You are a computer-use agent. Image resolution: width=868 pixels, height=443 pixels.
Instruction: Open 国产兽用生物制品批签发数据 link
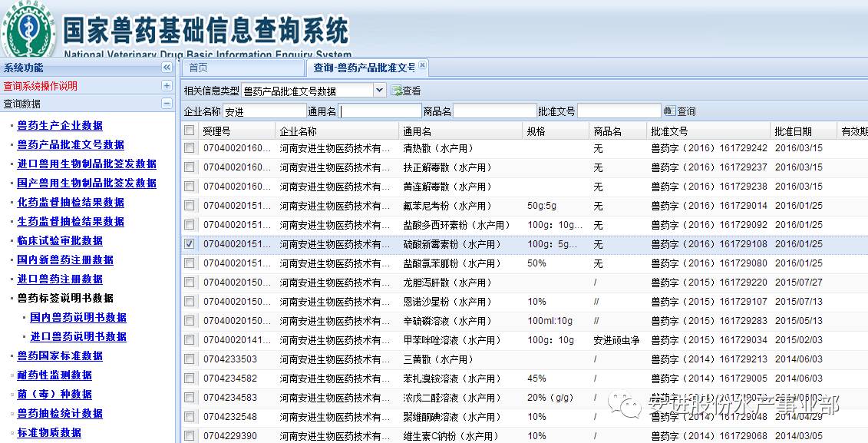[x=87, y=183]
